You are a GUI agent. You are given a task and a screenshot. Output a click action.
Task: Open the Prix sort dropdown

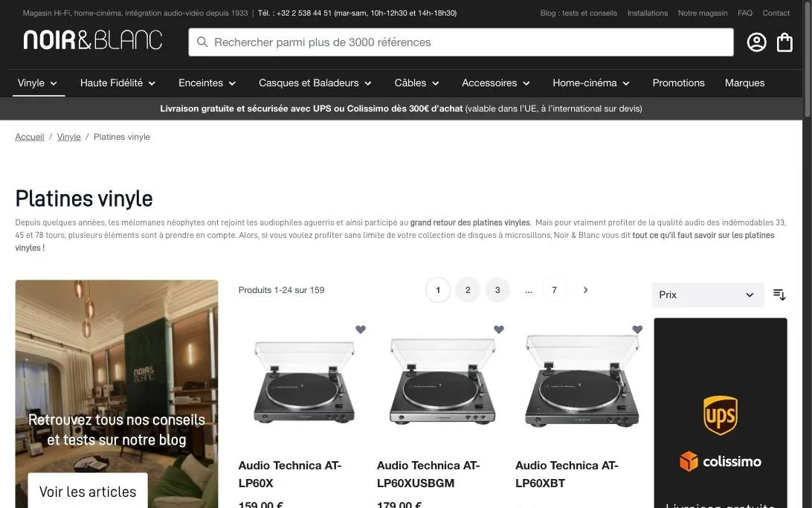pos(707,295)
